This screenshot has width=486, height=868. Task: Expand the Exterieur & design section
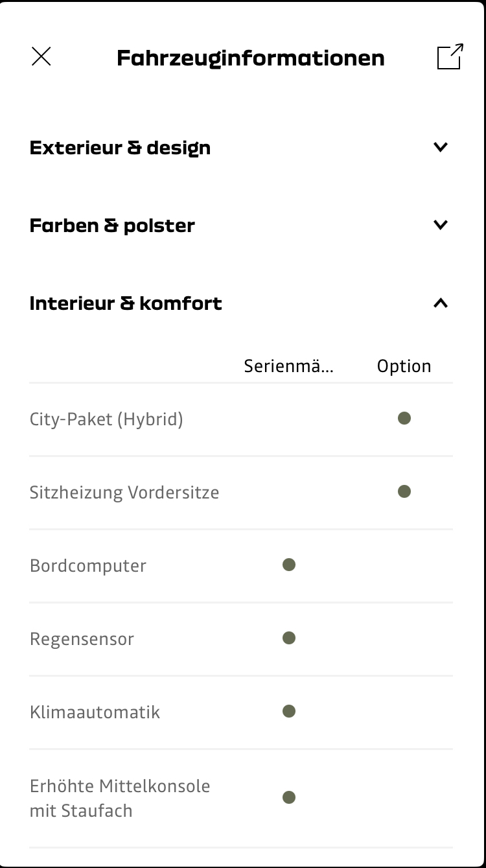441,147
